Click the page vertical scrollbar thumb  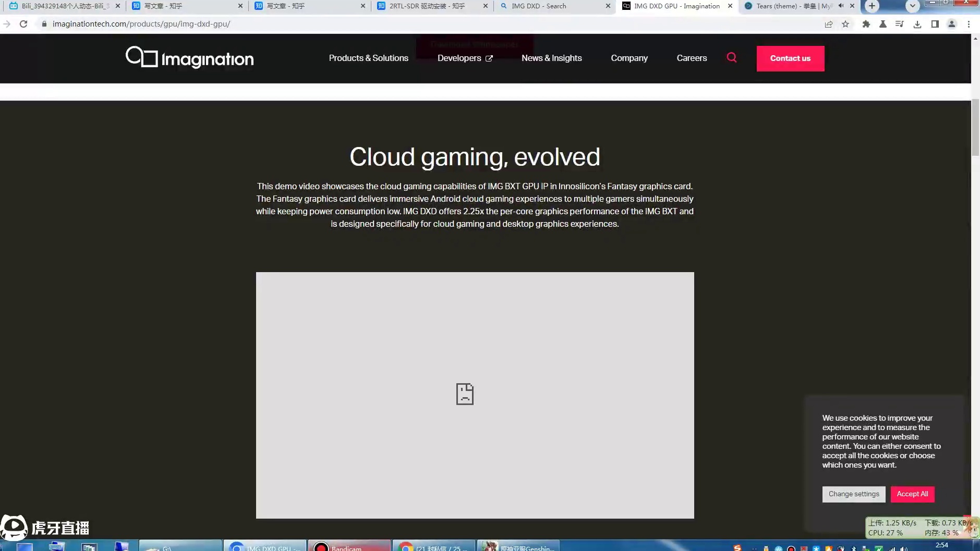975,127
